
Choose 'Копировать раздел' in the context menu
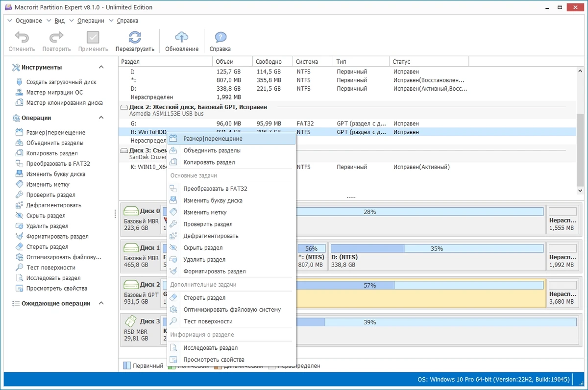[x=231, y=162]
